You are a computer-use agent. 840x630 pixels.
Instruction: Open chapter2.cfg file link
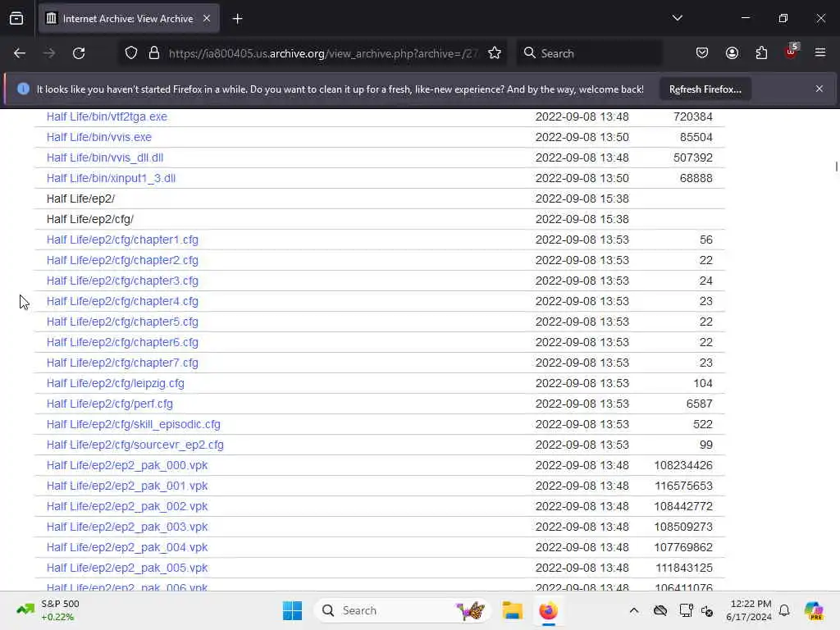(122, 260)
